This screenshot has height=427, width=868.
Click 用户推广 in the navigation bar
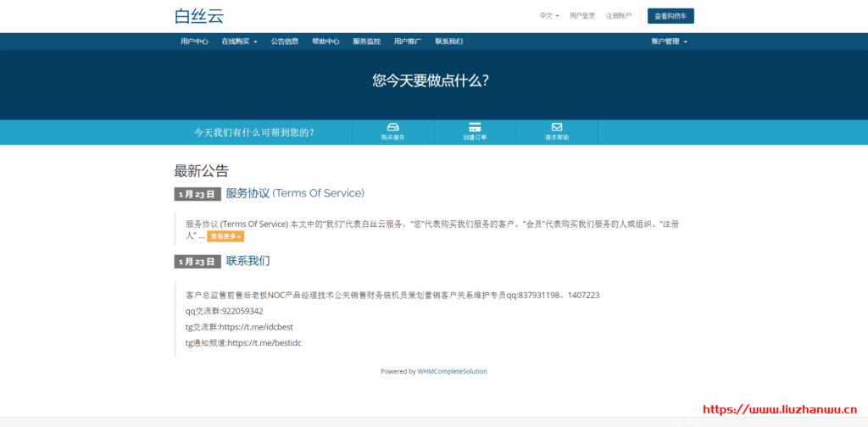click(x=408, y=42)
